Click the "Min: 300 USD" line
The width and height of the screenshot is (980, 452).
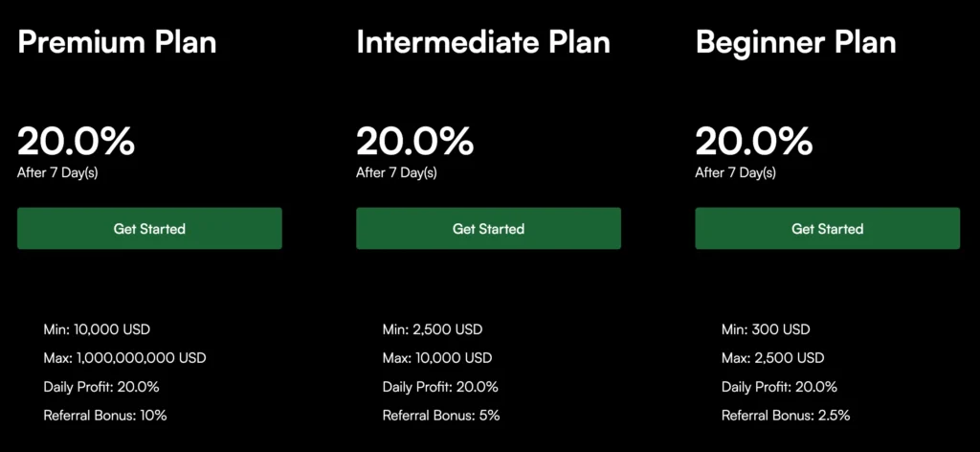pos(766,329)
